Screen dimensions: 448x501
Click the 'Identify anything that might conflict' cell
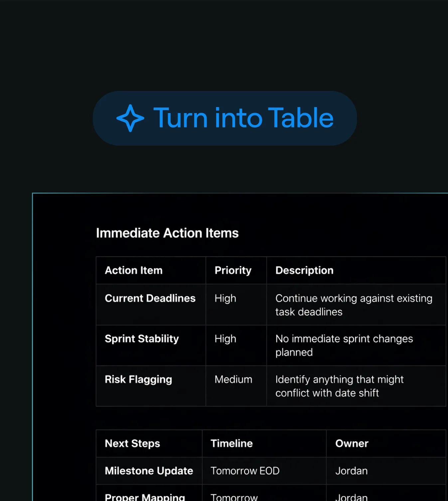pyautogui.click(x=356, y=386)
